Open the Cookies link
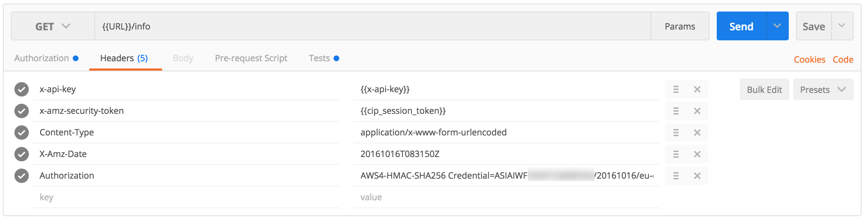Viewport: 868px width, 219px height. (x=809, y=59)
